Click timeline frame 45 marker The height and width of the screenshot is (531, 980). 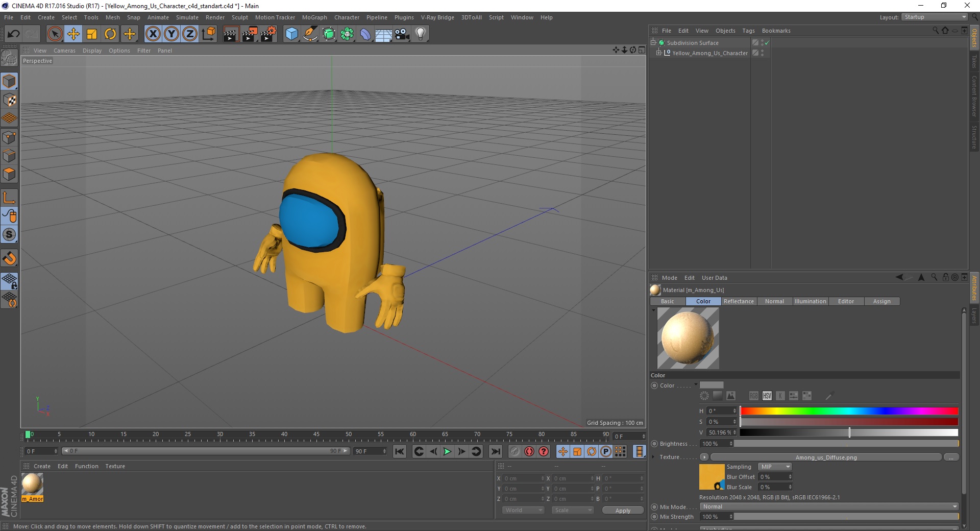[316, 435]
